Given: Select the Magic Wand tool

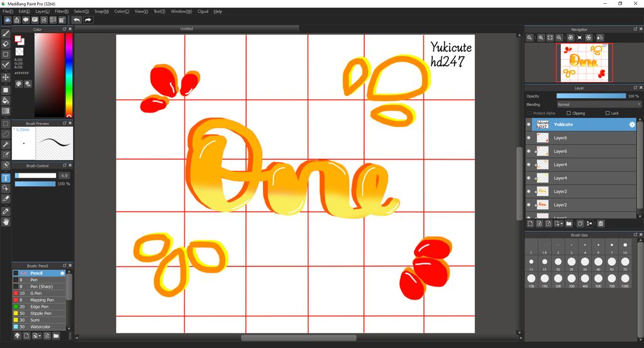Looking at the screenshot, I should 6,144.
